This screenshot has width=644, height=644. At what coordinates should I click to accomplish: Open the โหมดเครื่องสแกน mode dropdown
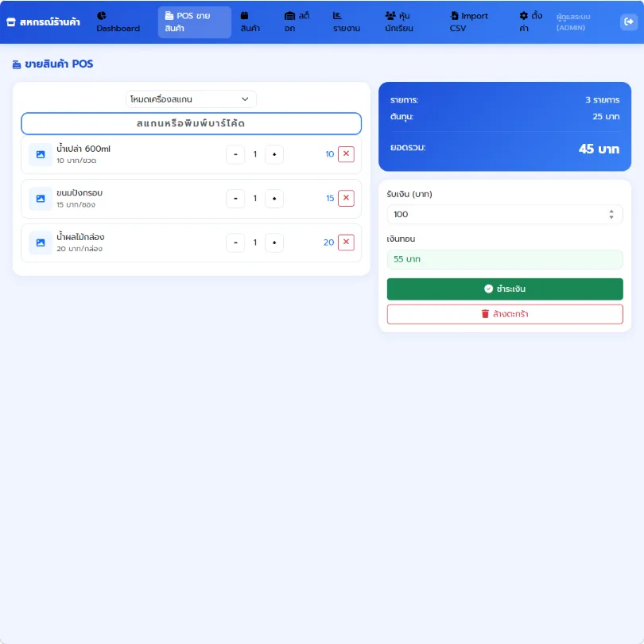191,99
